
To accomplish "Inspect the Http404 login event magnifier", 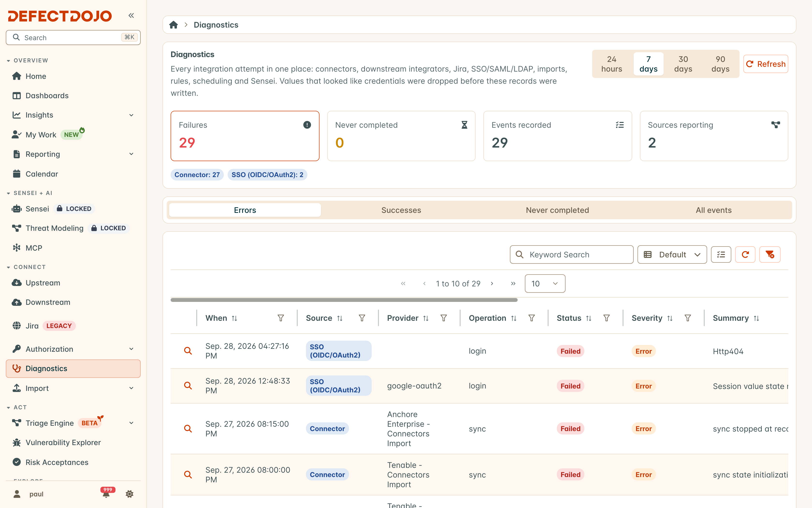I will (x=188, y=351).
